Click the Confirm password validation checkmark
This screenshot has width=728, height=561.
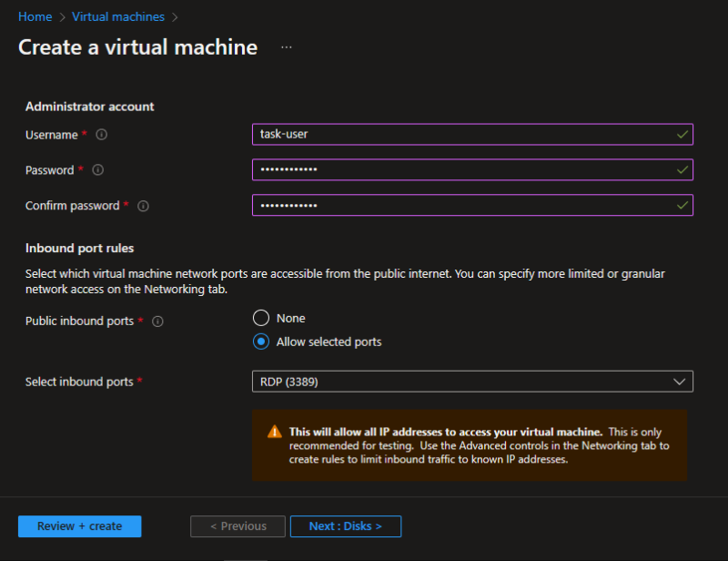pyautogui.click(x=681, y=205)
